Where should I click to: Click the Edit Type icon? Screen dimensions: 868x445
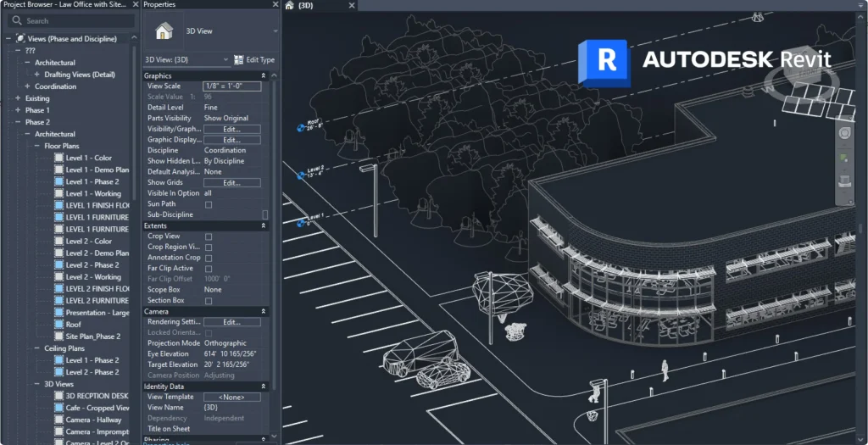pos(238,60)
